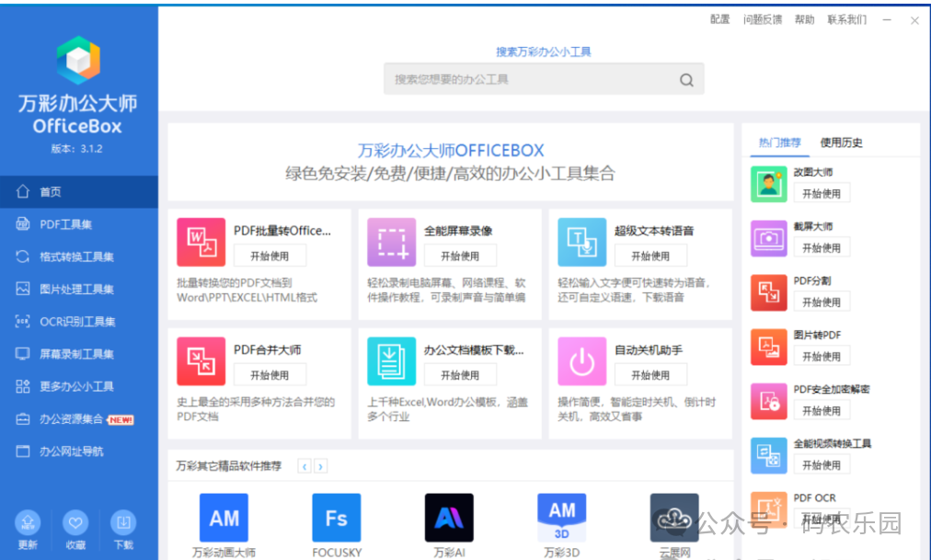Screen dimensions: 931x560
Task: Switch to the 使用历史 tab
Action: 842,143
